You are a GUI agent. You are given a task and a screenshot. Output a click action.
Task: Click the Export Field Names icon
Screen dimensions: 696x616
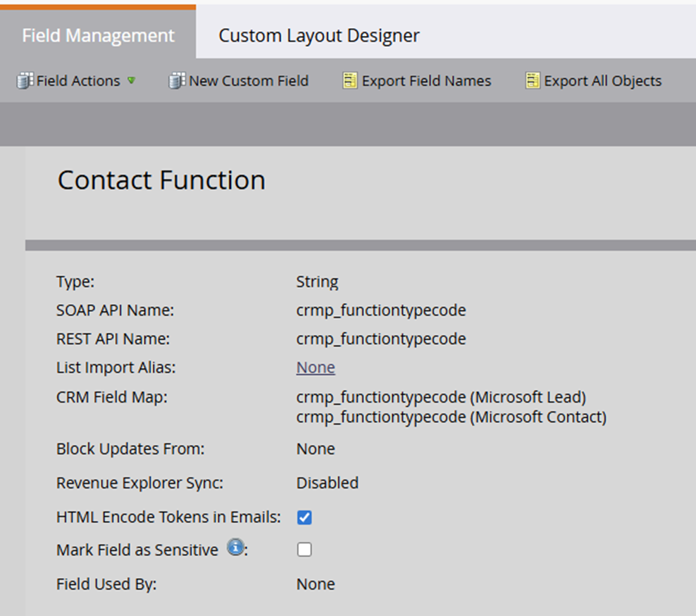(x=349, y=81)
